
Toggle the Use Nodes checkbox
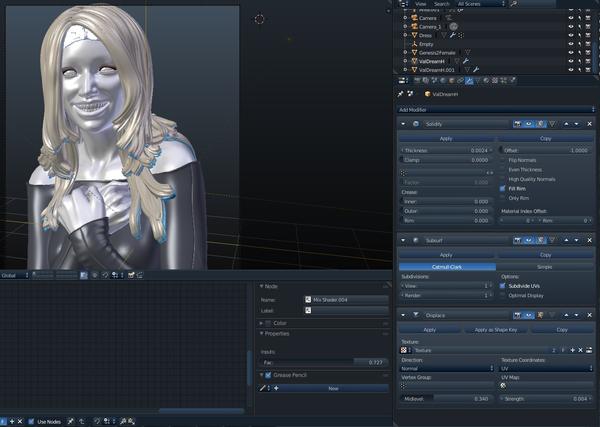(x=31, y=421)
